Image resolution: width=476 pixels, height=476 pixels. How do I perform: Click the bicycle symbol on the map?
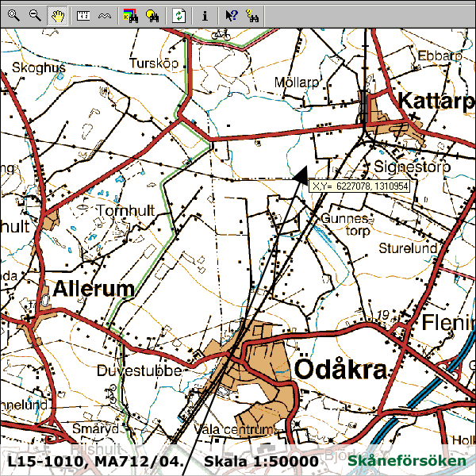tap(221, 34)
